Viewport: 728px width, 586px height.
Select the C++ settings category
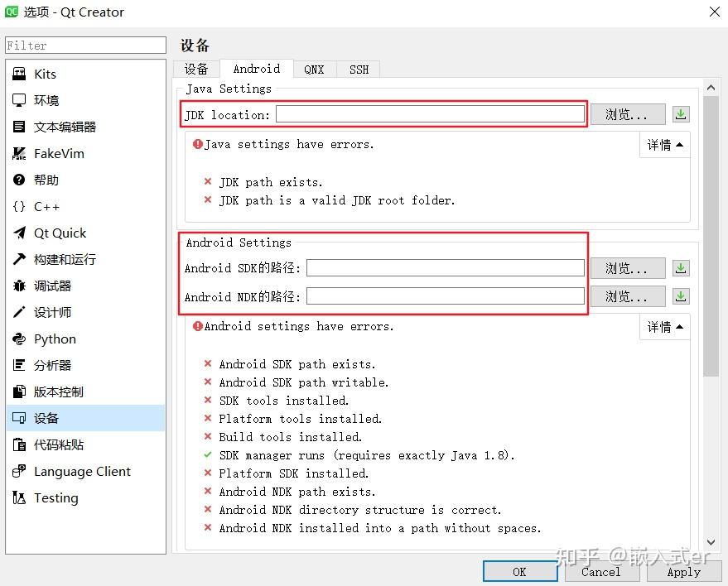tap(48, 206)
